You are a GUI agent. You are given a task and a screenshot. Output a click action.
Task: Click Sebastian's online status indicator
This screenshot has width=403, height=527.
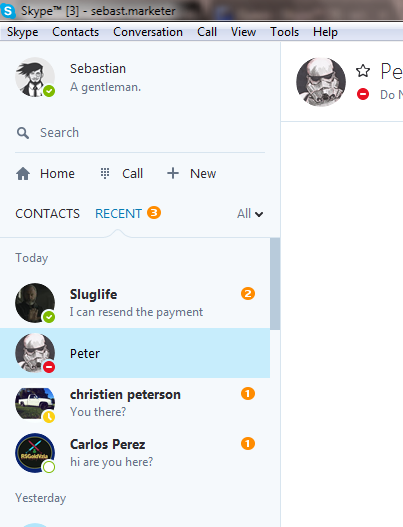49,91
